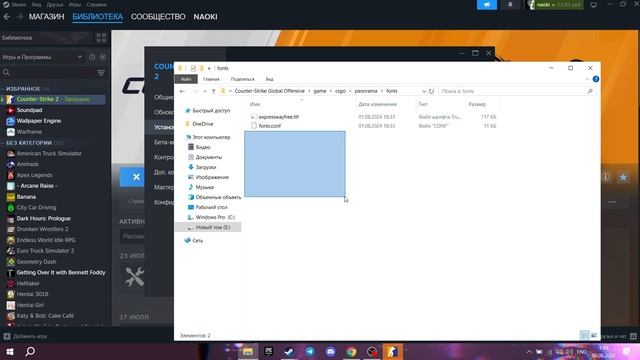The width and height of the screenshot is (640, 360).
Task: Click the Explorer help question mark icon
Action: pyautogui.click(x=596, y=79)
